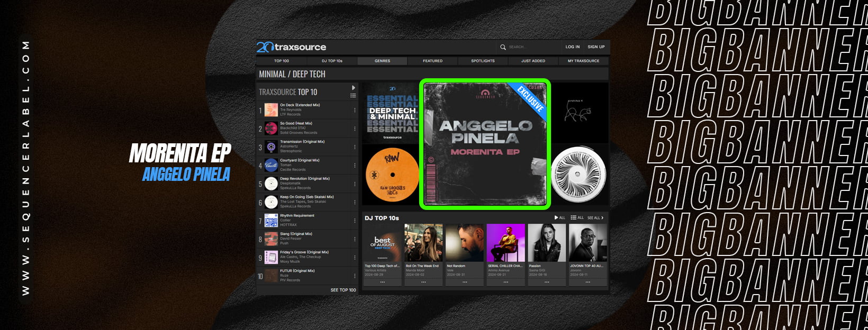Click the Log In button
868x330 pixels.
(572, 47)
